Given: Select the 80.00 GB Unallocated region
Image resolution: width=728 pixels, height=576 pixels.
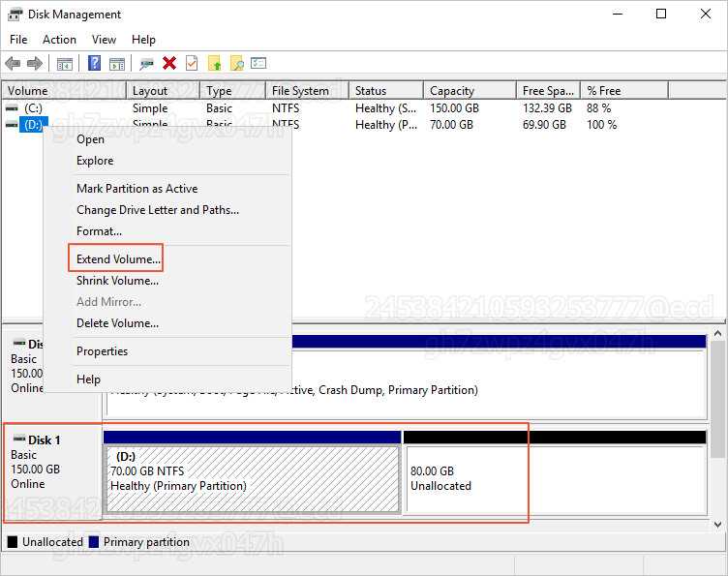Looking at the screenshot, I should [555, 472].
